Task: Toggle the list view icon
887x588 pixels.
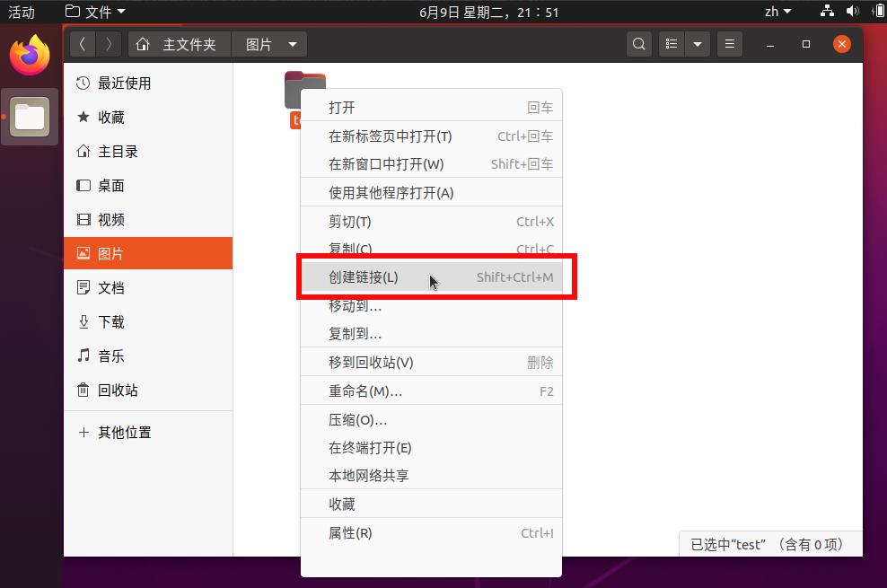Action: [x=672, y=44]
